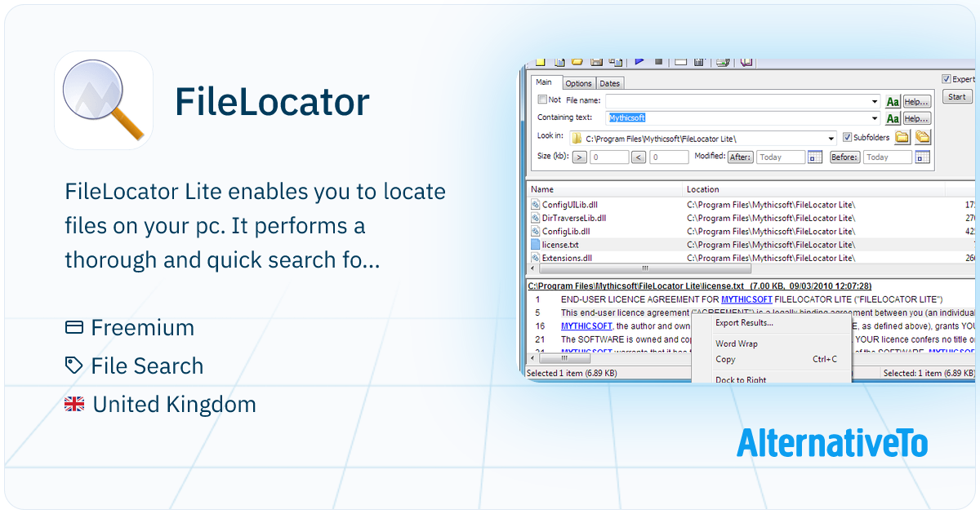Expand the File name dropdown
Screen dimensions: 980x514
(875, 101)
